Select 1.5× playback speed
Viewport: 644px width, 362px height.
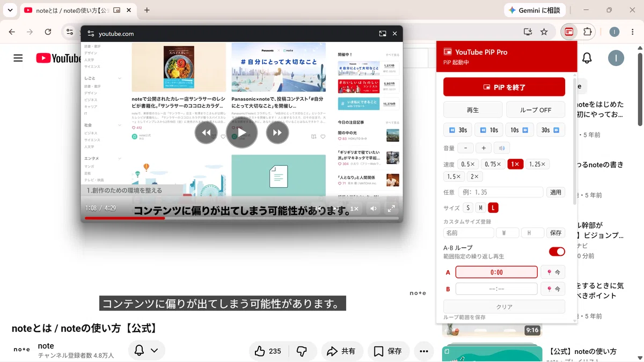tap(454, 176)
